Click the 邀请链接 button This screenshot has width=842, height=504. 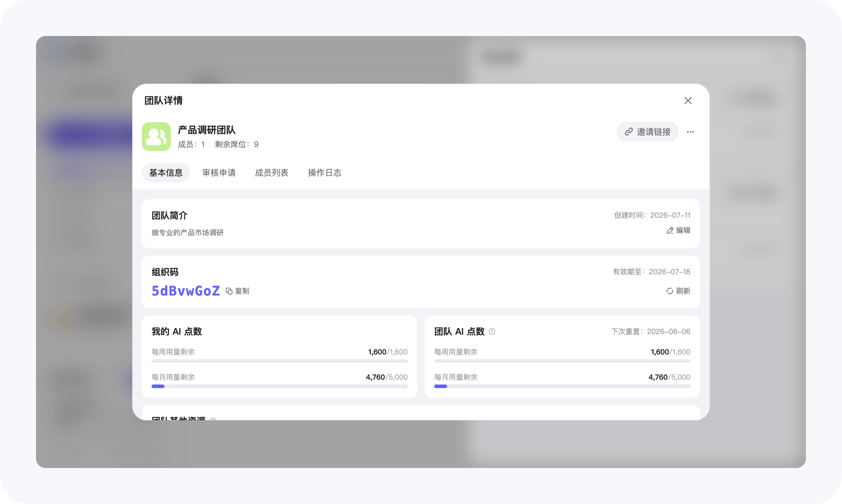pos(647,132)
